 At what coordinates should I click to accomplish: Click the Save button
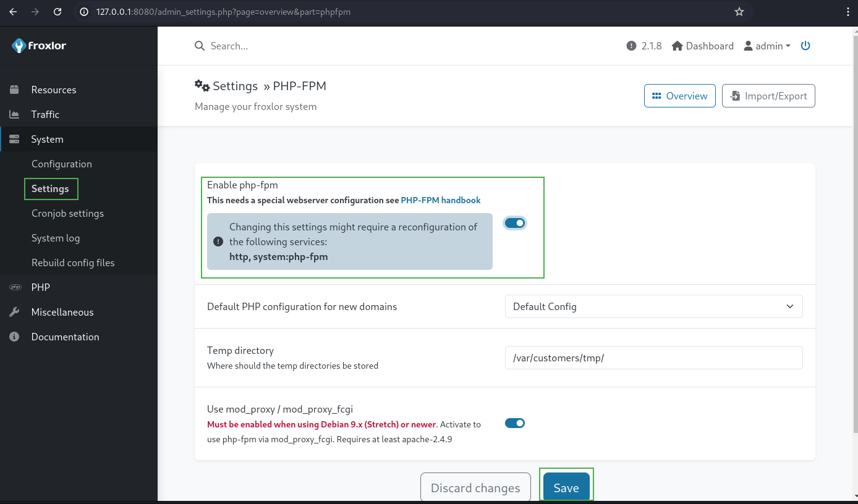[566, 487]
